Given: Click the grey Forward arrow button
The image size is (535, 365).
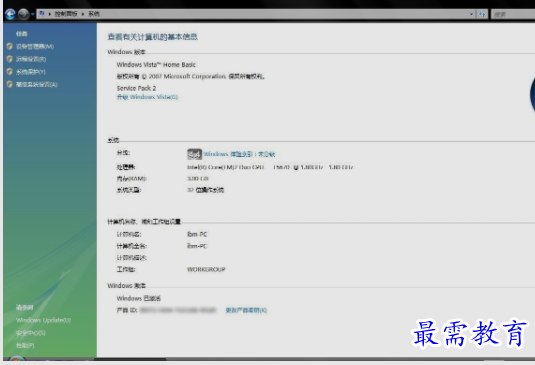Looking at the screenshot, I should [x=24, y=14].
